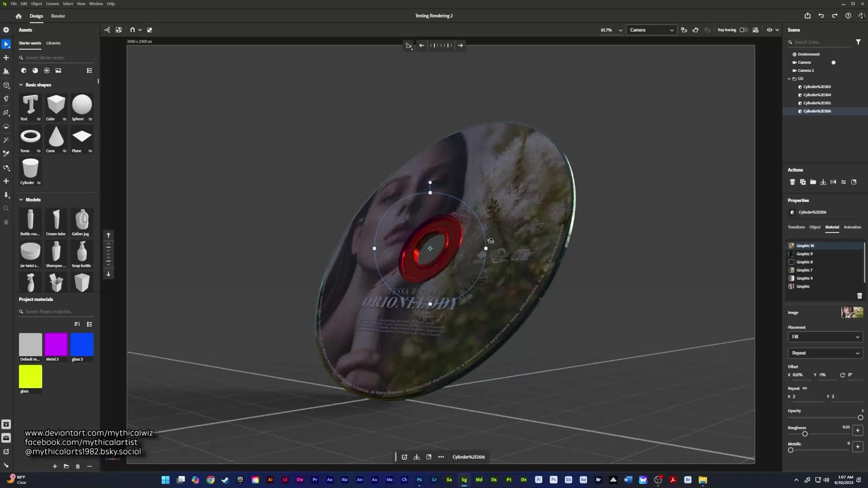Open the snapping options chevron
Image resolution: width=868 pixels, height=488 pixels.
pos(140,30)
